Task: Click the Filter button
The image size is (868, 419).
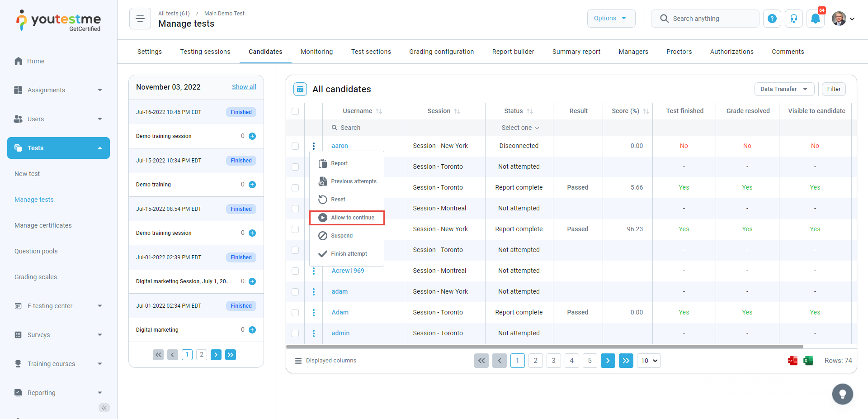Action: click(x=833, y=89)
